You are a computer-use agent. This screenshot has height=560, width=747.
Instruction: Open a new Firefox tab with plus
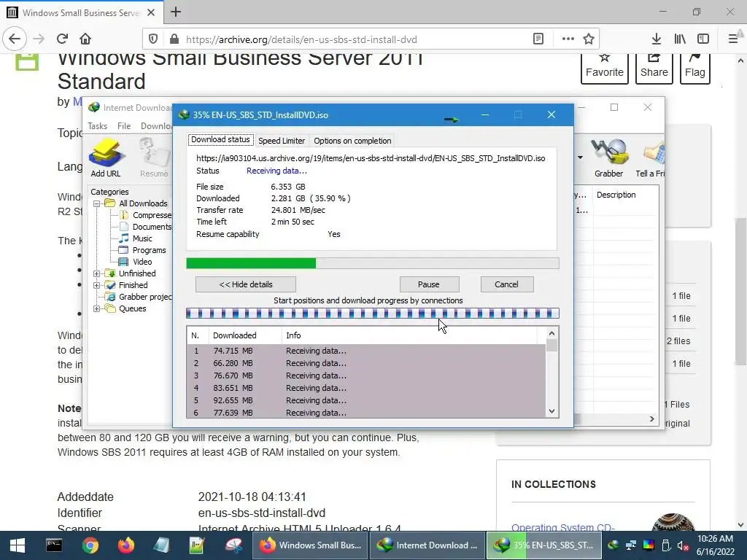pyautogui.click(x=176, y=12)
